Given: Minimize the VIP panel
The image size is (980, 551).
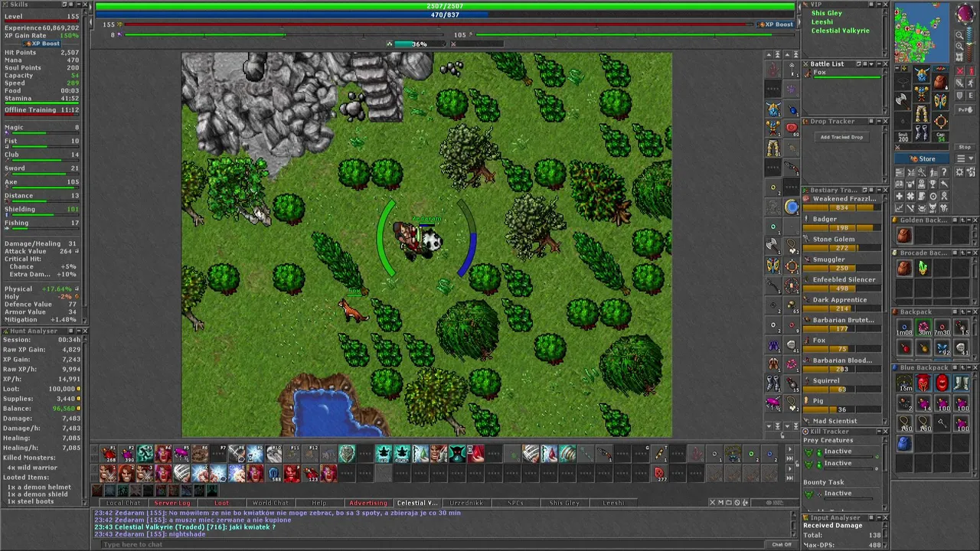Looking at the screenshot, I should pos(879,5).
